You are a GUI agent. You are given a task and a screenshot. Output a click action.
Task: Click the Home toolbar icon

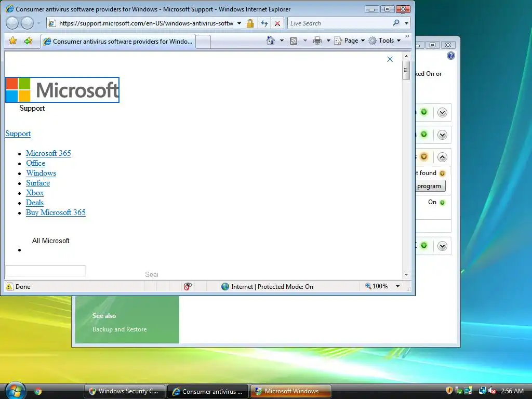pyautogui.click(x=270, y=41)
